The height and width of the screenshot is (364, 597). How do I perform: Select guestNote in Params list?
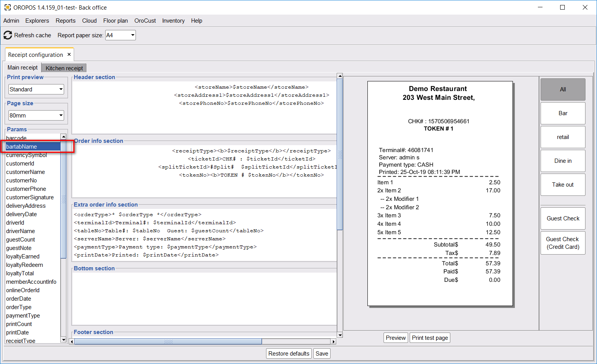[x=33, y=248]
